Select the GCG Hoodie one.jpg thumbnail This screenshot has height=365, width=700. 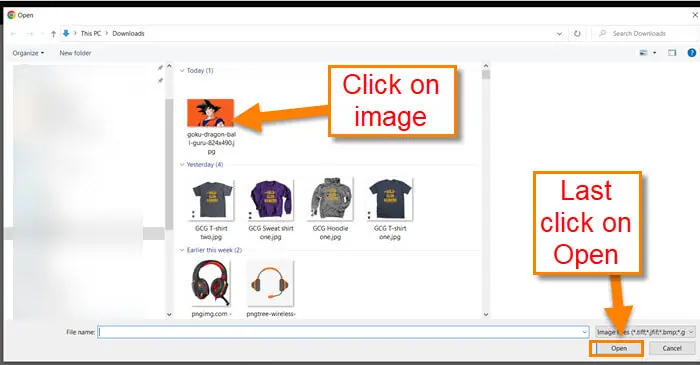[x=330, y=199]
